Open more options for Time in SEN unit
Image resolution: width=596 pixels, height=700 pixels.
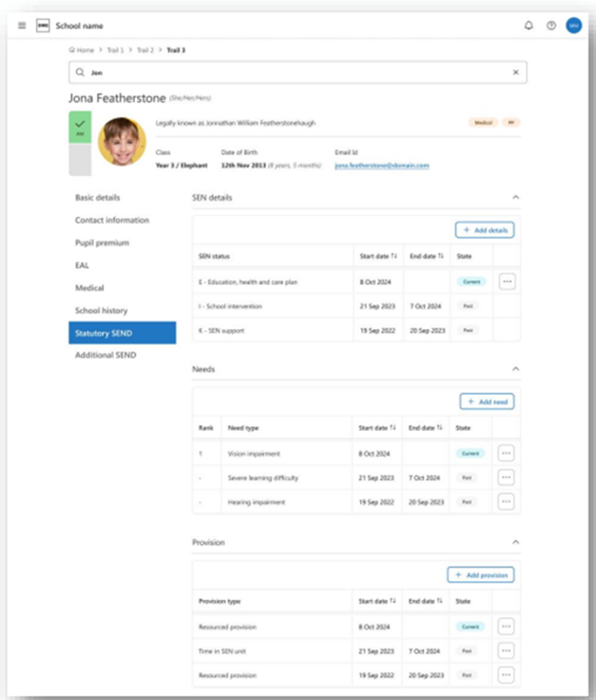507,651
